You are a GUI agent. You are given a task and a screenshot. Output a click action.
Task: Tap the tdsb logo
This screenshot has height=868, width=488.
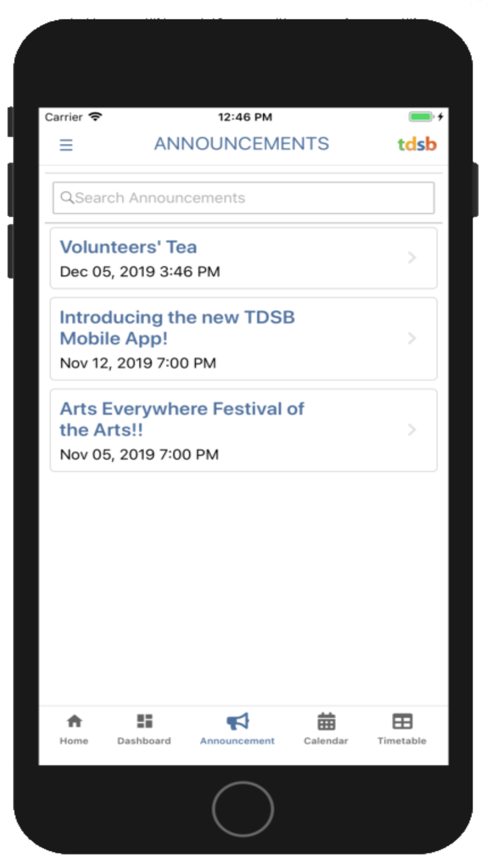pos(417,145)
